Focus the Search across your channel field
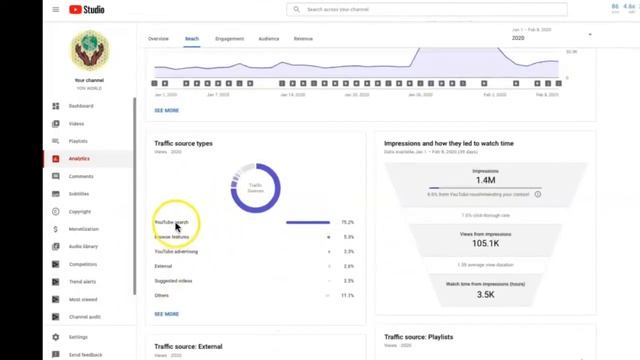The width and height of the screenshot is (640, 360). tap(427, 9)
